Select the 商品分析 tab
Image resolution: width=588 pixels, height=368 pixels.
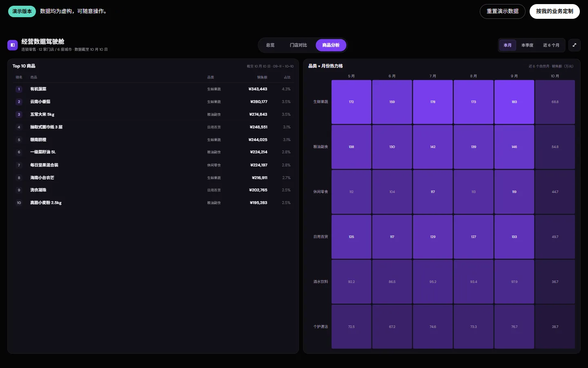click(331, 45)
